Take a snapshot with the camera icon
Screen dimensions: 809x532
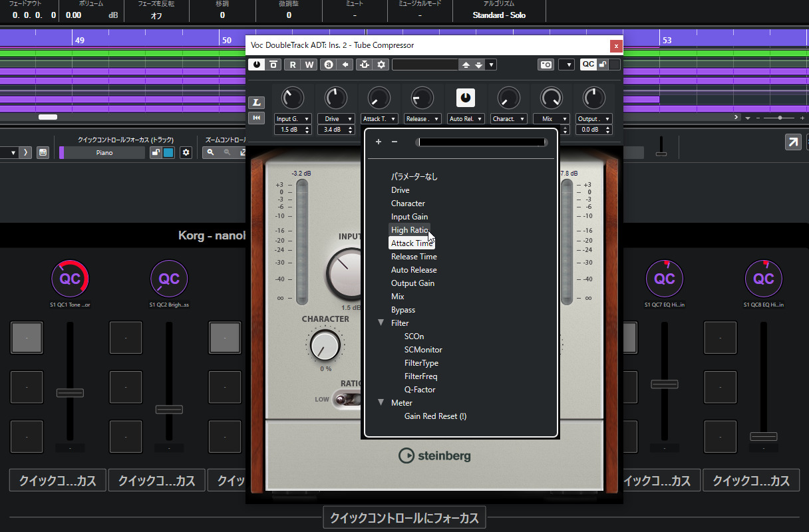point(546,64)
